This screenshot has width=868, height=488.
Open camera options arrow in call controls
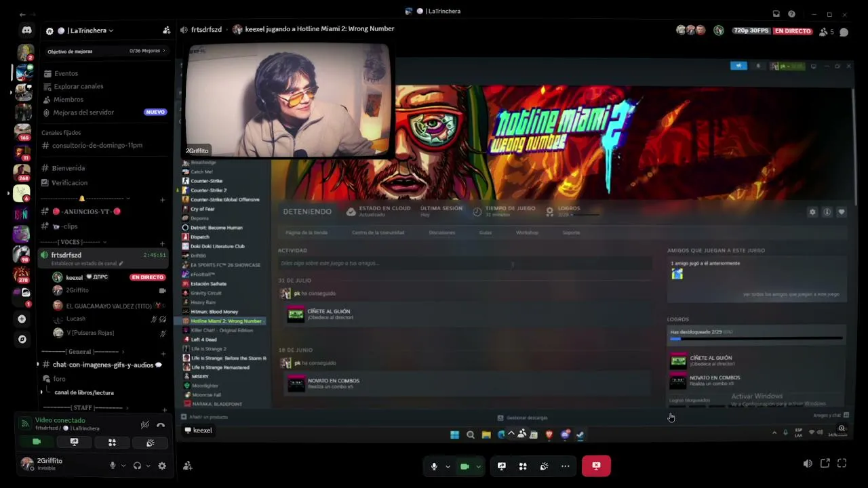[x=478, y=466]
